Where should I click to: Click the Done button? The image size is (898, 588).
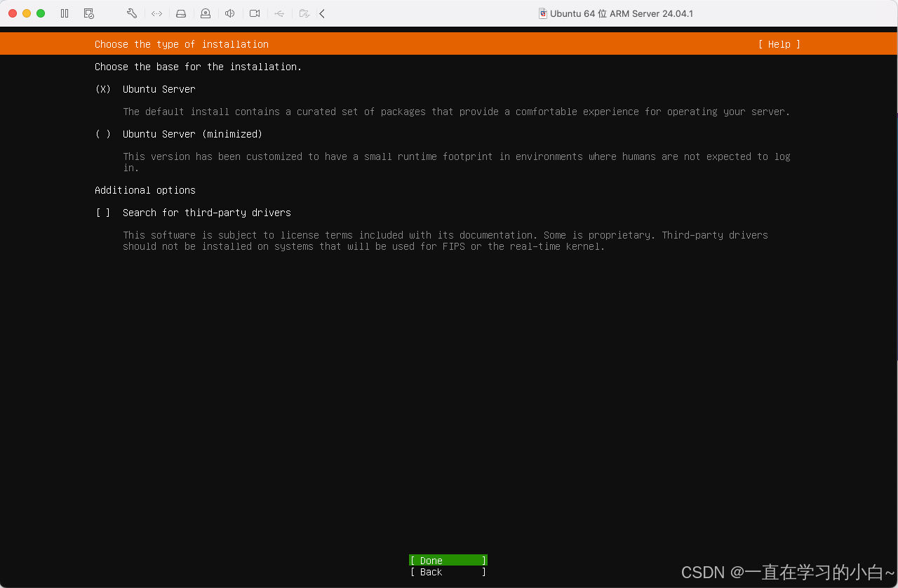pyautogui.click(x=448, y=560)
